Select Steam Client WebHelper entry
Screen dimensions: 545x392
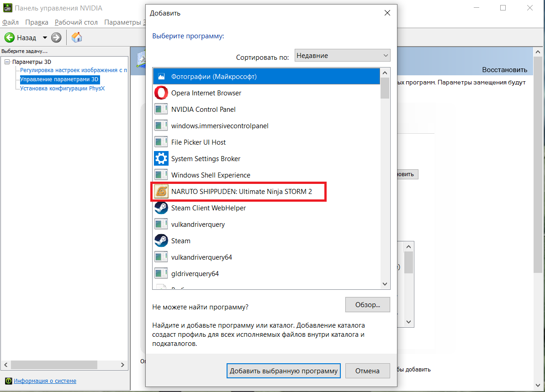(267, 208)
